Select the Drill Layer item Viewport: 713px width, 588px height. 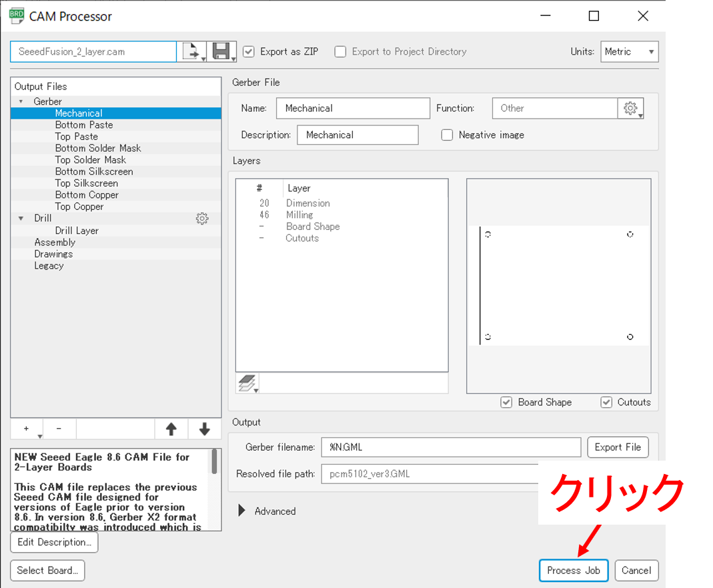[x=116, y=231]
